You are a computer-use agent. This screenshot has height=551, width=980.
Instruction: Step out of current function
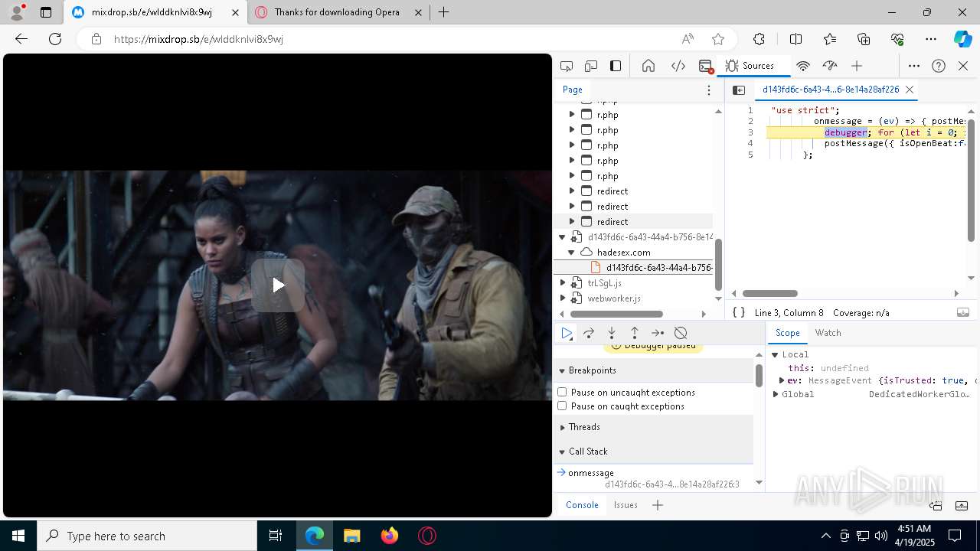[635, 333]
